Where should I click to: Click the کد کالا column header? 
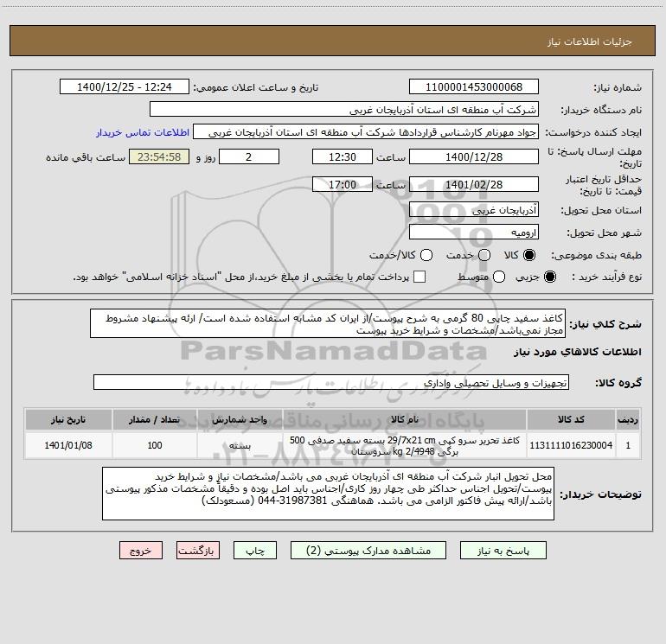[x=571, y=419]
